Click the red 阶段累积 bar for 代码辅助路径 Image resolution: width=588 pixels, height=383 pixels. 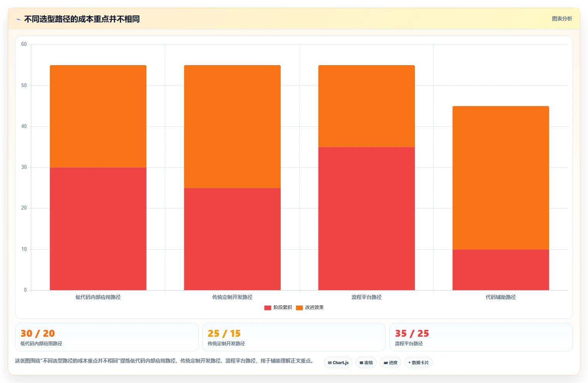coord(500,270)
